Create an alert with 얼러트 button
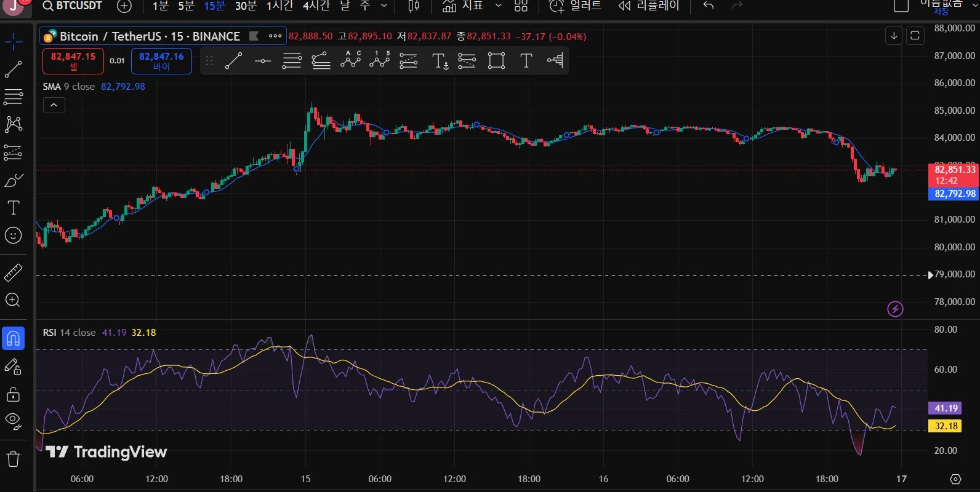The width and height of the screenshot is (980, 492). [x=575, y=6]
